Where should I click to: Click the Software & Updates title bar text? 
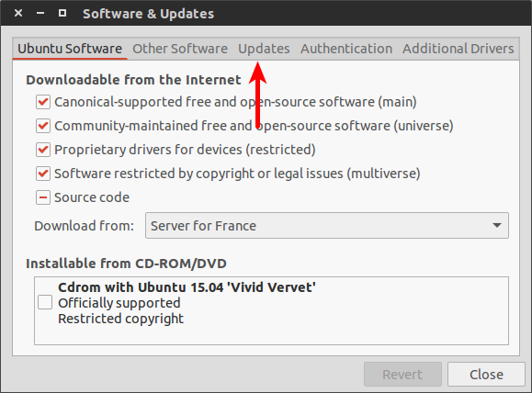(148, 14)
